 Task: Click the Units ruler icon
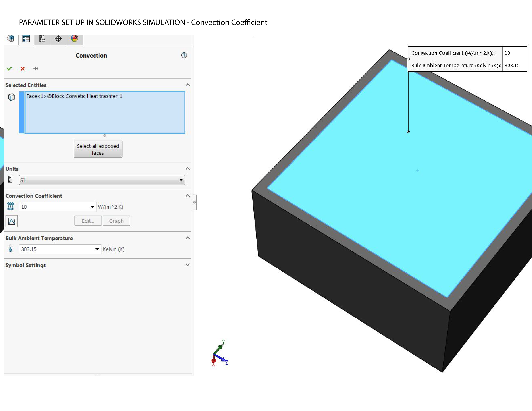coord(10,179)
